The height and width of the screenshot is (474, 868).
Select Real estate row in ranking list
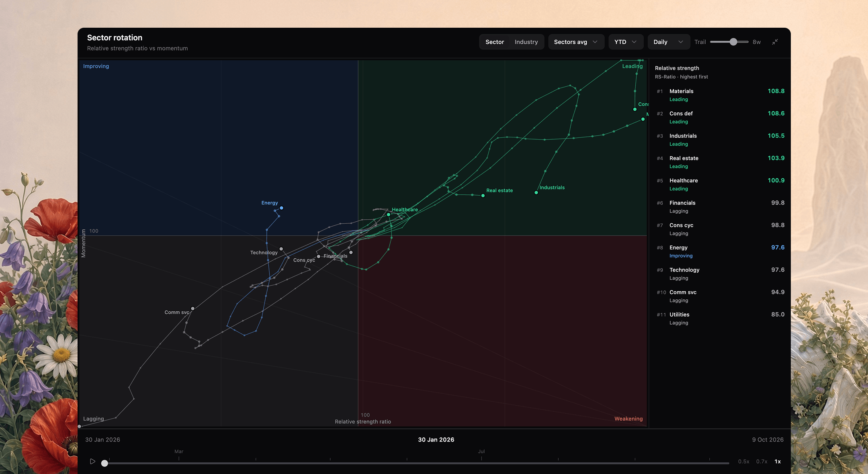tap(720, 162)
